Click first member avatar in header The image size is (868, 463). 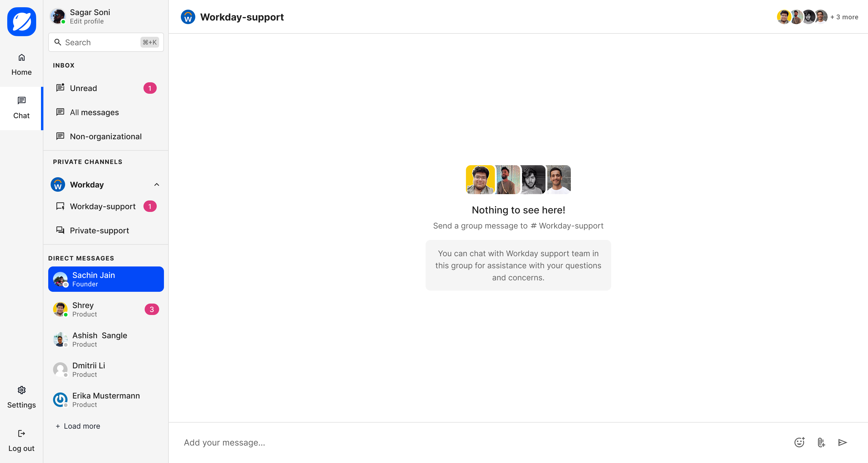[784, 17]
